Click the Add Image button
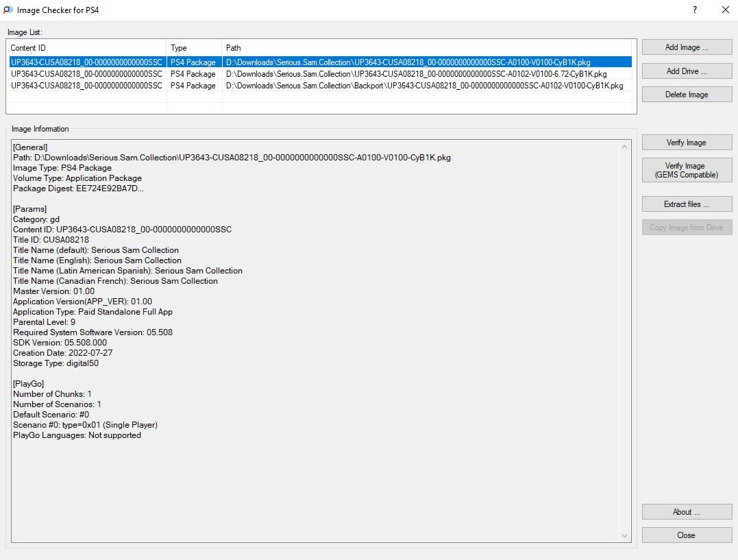The width and height of the screenshot is (738, 560). click(x=687, y=47)
